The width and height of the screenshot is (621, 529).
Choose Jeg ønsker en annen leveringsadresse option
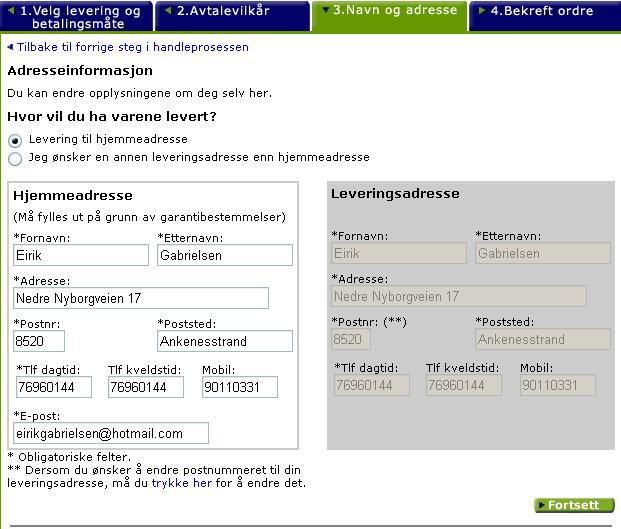click(15, 158)
